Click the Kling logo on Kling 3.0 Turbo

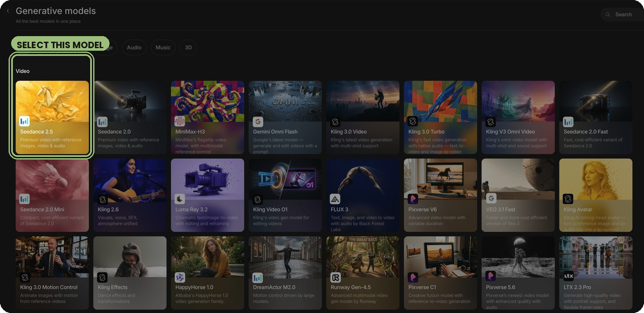pos(413,122)
